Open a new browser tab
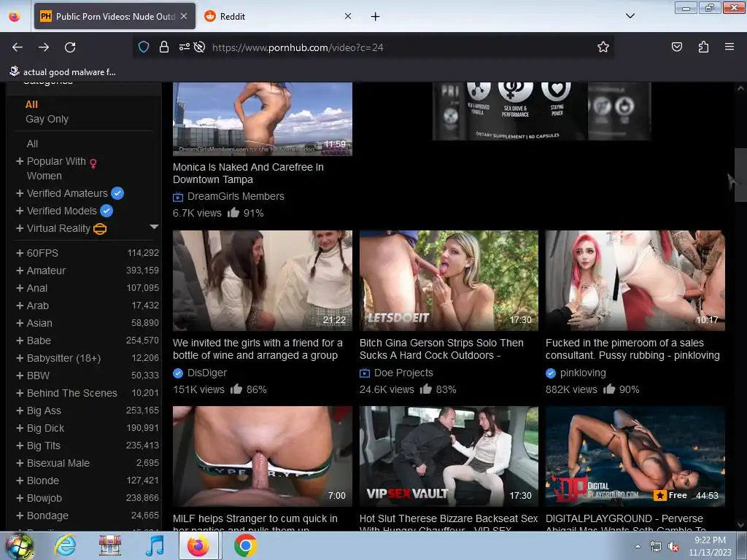 376,17
